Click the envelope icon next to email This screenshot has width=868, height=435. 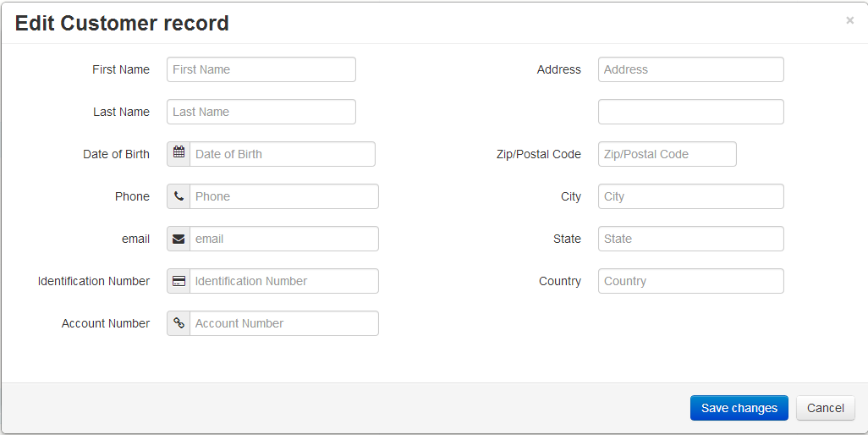coord(179,239)
